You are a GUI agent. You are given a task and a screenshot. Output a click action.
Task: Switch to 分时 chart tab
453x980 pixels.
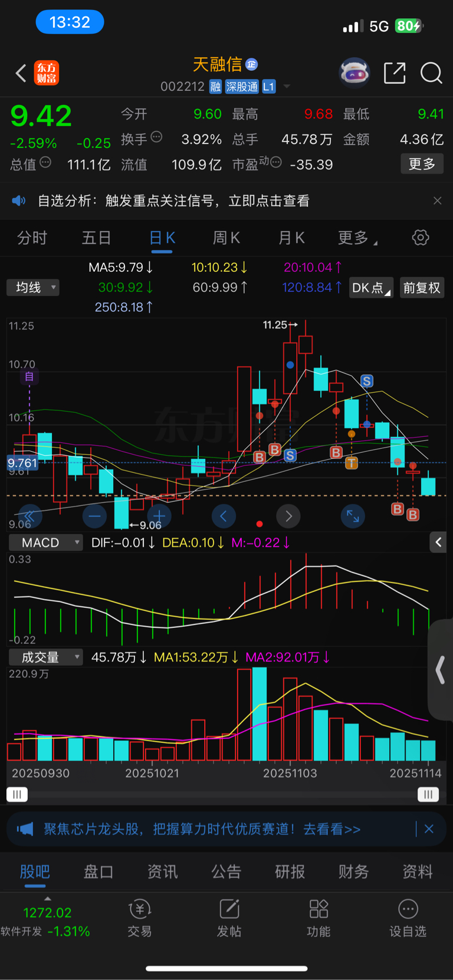[x=32, y=238]
